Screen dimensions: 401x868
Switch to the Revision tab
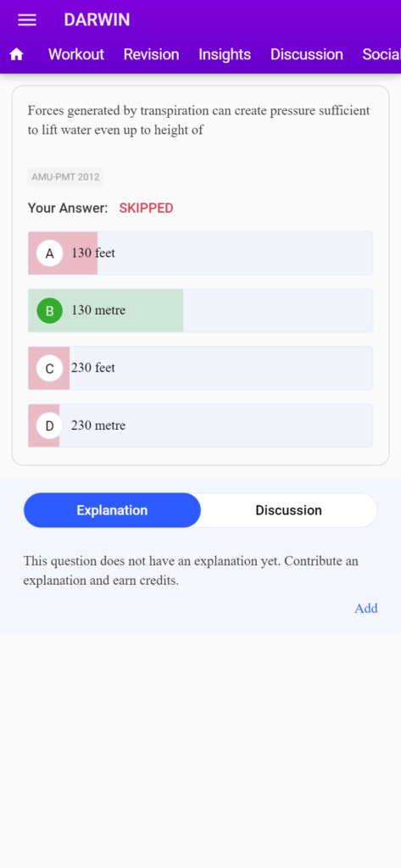151,54
